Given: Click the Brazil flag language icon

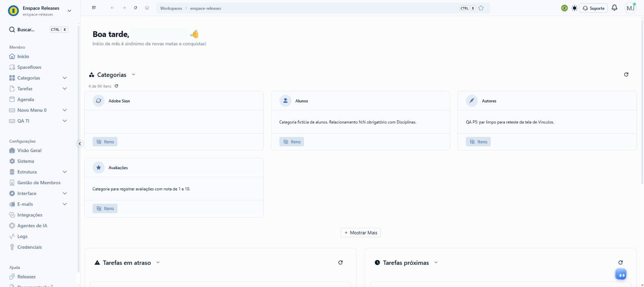Looking at the screenshot, I should (x=564, y=8).
